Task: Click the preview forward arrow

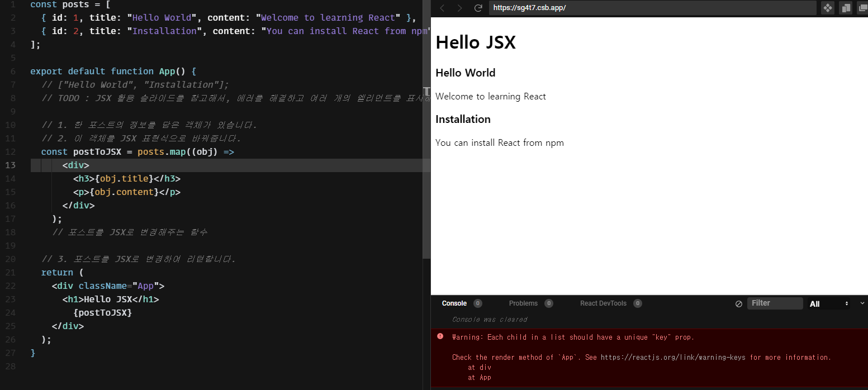Action: pyautogui.click(x=459, y=8)
